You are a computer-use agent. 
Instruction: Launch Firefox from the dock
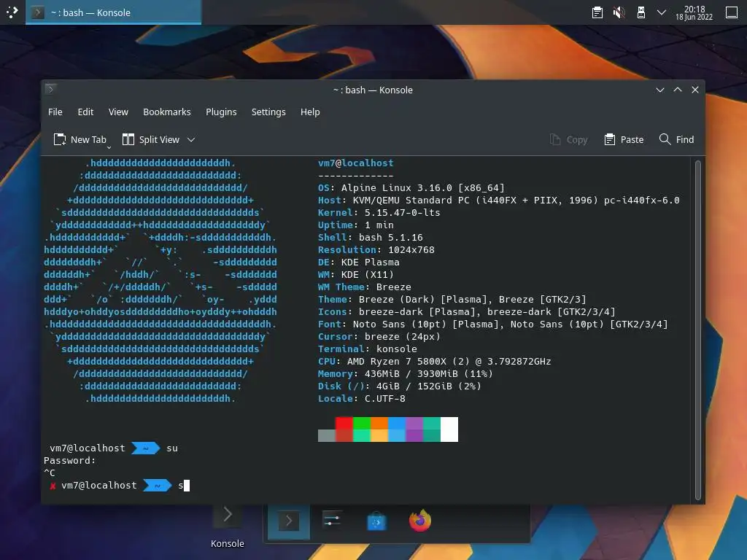[419, 521]
